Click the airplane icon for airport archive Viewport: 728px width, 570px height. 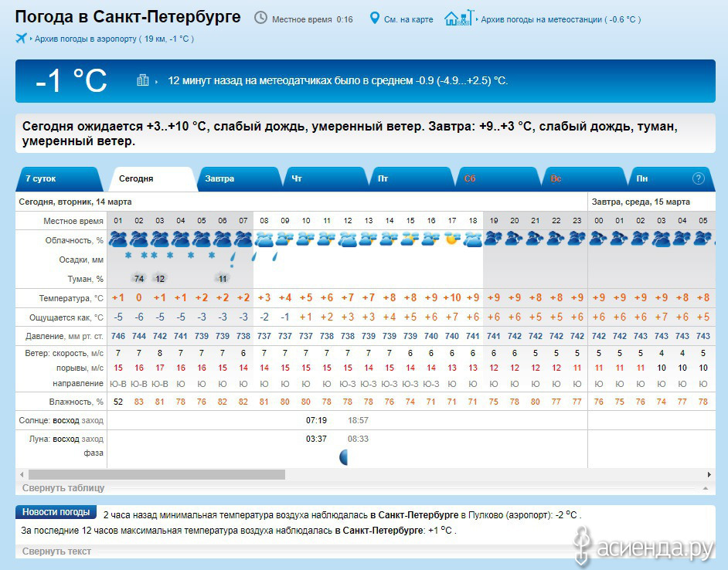(21, 38)
